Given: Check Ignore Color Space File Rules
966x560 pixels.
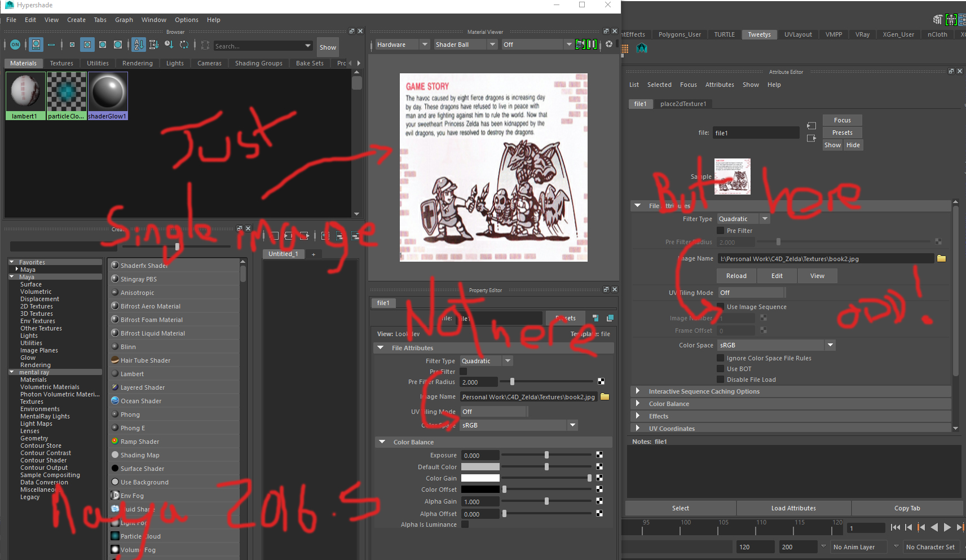Looking at the screenshot, I should [720, 358].
